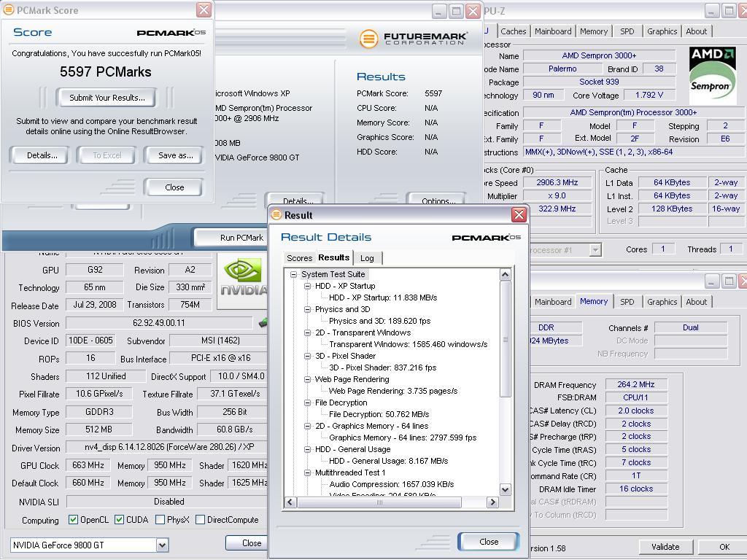Open the About tab in upper CPU-Z window
The image size is (747, 560).
(x=696, y=31)
